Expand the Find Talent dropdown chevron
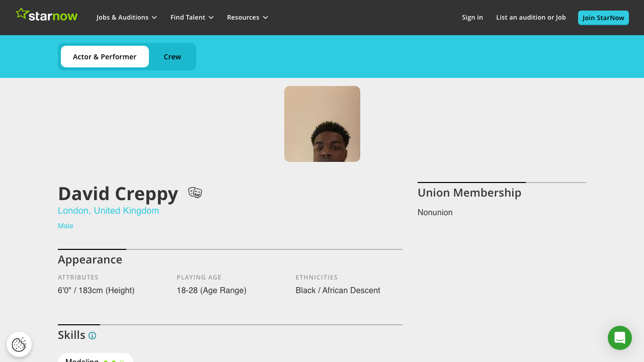 point(211,17)
